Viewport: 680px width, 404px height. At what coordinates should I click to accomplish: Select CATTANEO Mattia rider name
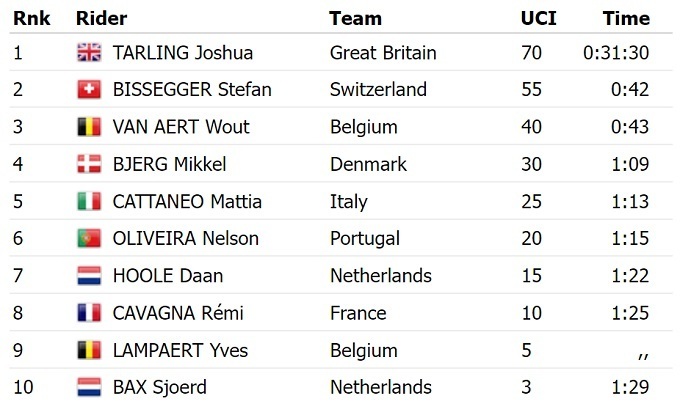coord(187,201)
